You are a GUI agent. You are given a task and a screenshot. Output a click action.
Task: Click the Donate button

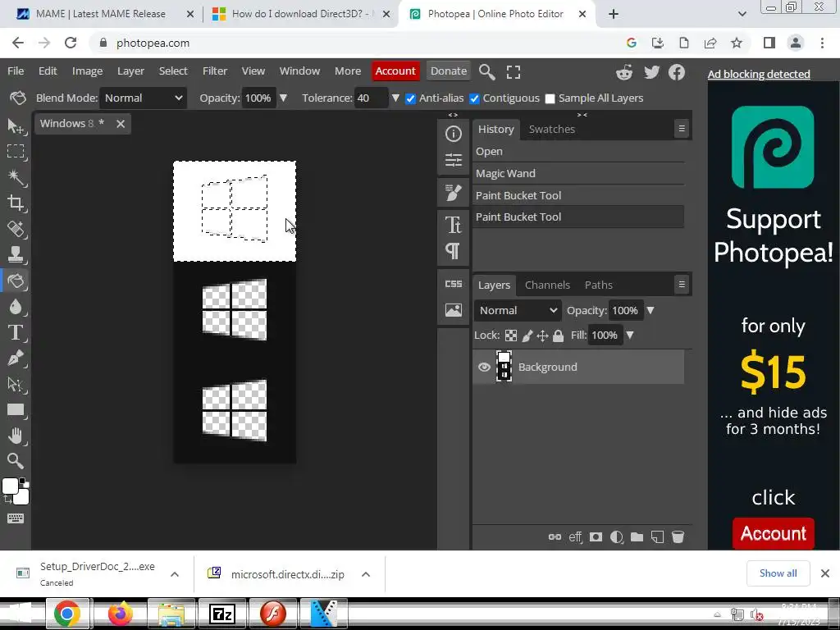point(449,71)
